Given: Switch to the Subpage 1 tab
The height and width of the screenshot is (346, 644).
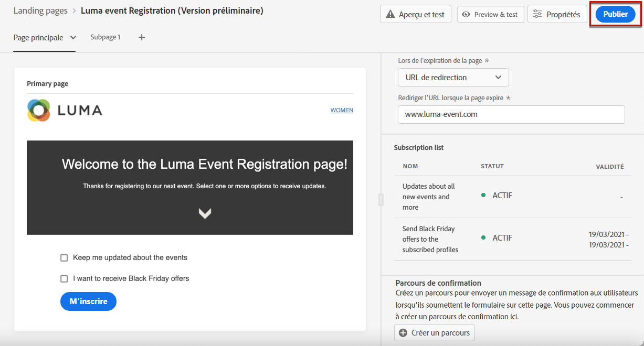Looking at the screenshot, I should pyautogui.click(x=105, y=37).
